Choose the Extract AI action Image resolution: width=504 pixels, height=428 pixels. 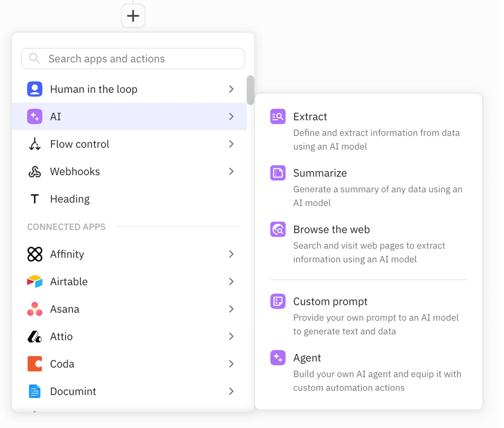310,117
